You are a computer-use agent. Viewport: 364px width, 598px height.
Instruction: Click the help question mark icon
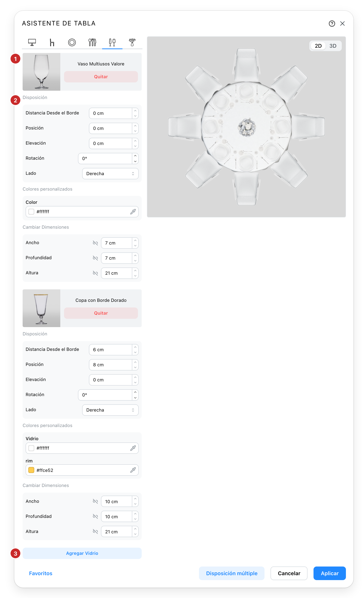[332, 24]
